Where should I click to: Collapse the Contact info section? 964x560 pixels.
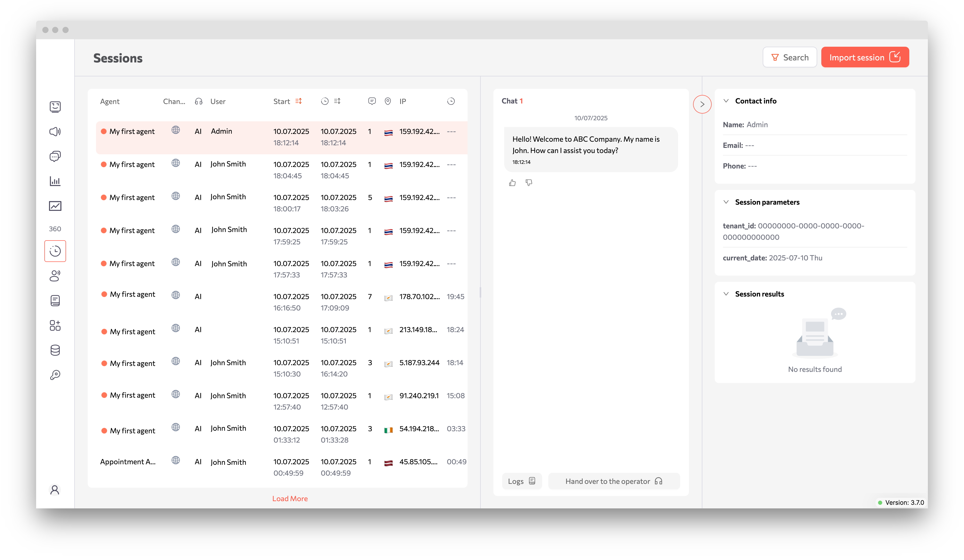pyautogui.click(x=726, y=101)
